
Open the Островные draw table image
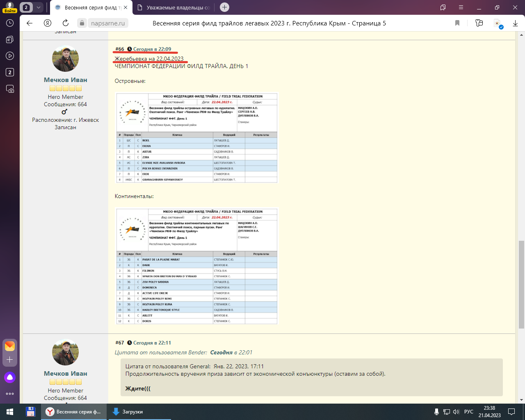point(197,138)
